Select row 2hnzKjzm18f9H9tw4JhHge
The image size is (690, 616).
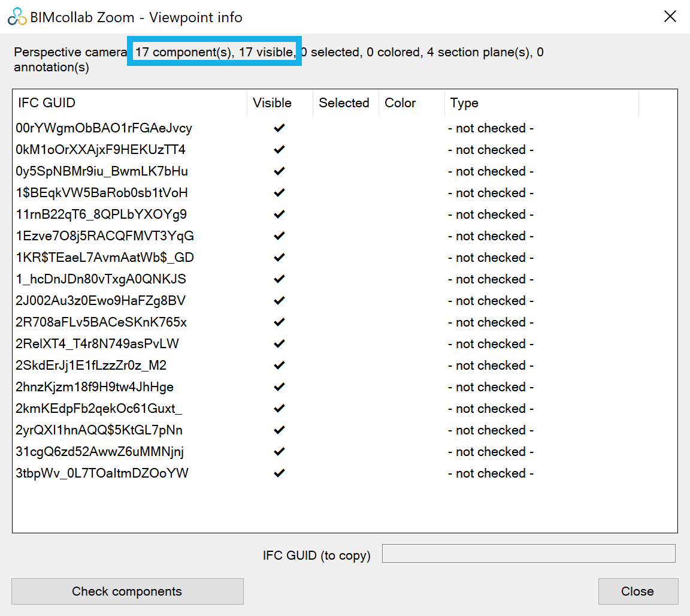click(x=345, y=387)
